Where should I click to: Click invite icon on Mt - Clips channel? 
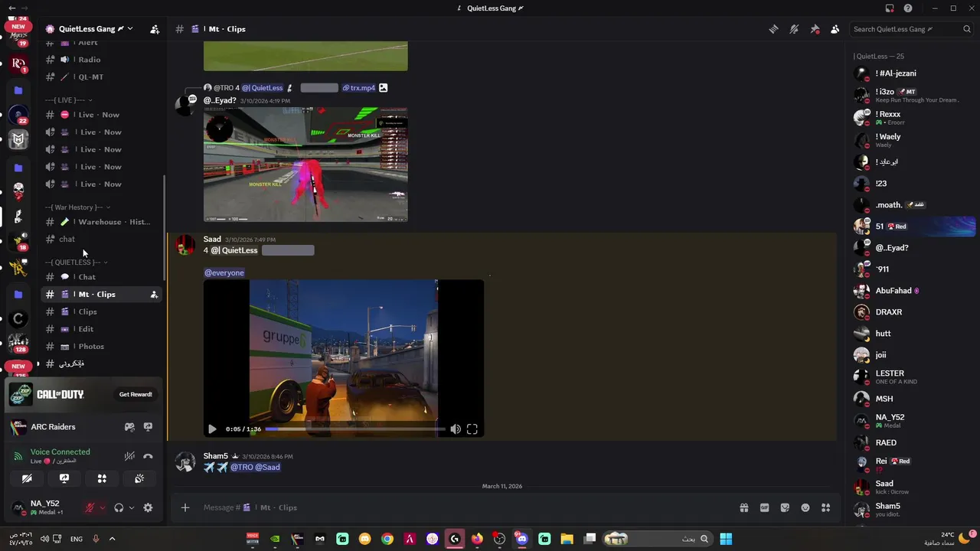(x=154, y=295)
